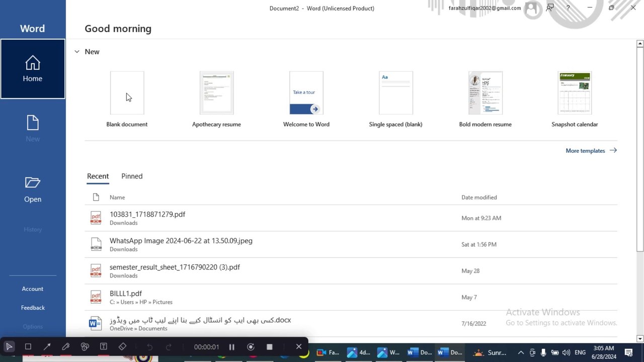This screenshot has width=644, height=362.
Task: Switch input language via ENG indicator
Action: pos(580,352)
